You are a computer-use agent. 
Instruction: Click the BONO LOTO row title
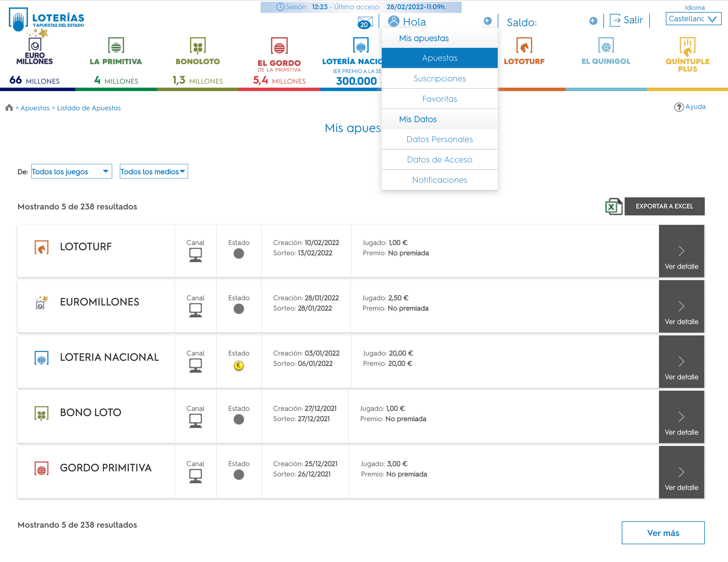click(x=90, y=413)
